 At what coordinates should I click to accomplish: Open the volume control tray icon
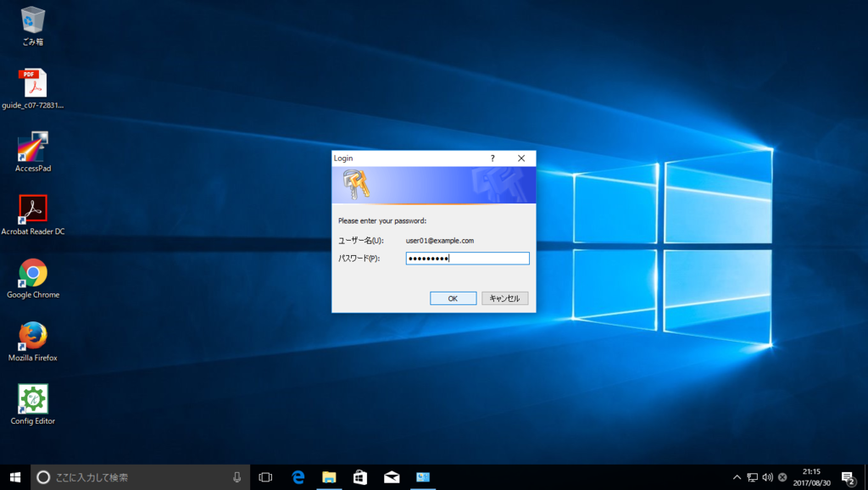click(x=767, y=477)
